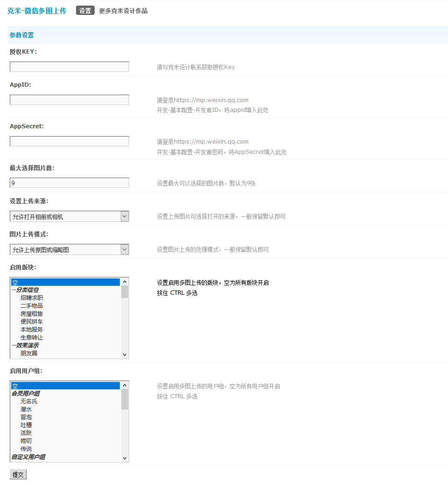Click the 启用版块 list scroll-down arrow

[x=124, y=354]
